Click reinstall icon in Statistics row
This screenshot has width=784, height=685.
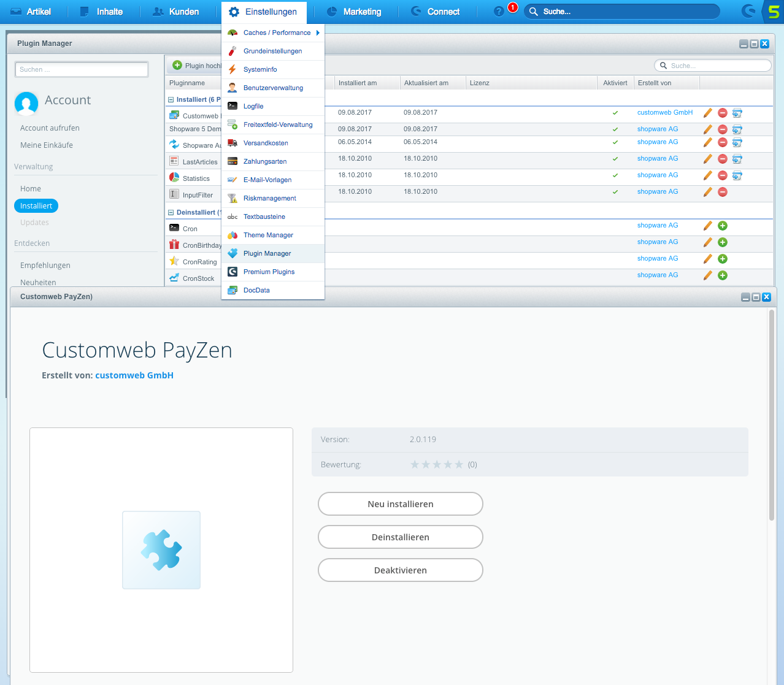(737, 175)
